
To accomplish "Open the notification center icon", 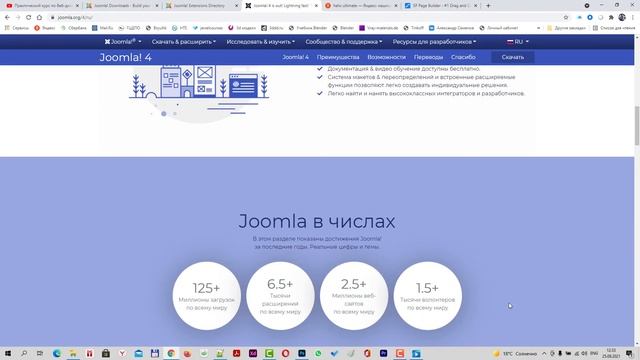I will pos(630,353).
